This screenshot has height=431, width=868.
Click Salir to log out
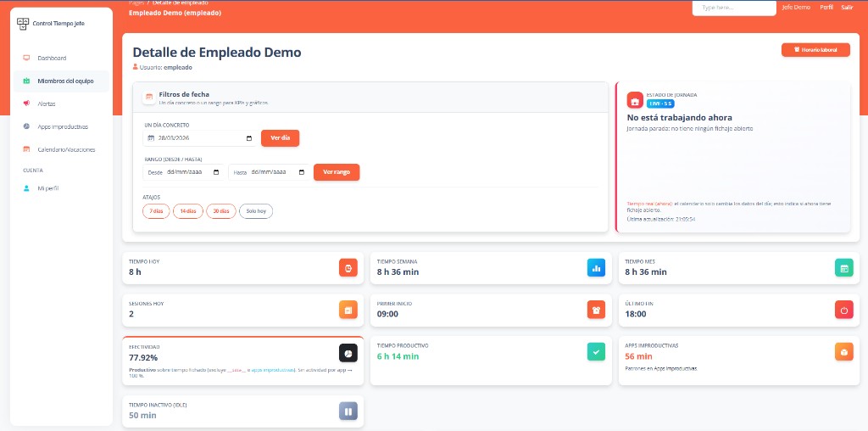847,7
